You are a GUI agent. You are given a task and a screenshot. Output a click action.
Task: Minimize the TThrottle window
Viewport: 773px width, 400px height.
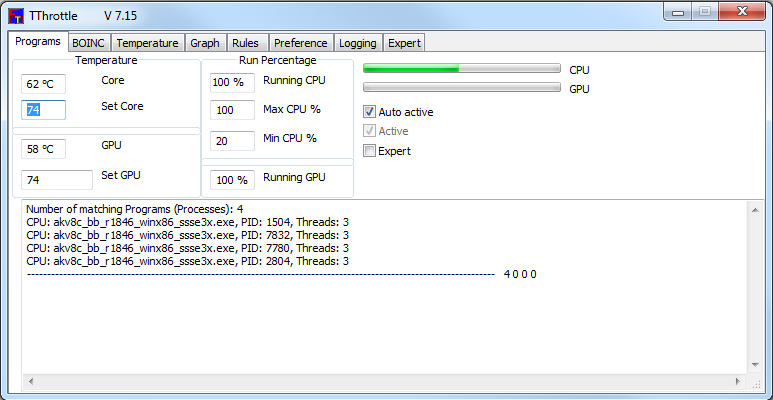coord(678,12)
